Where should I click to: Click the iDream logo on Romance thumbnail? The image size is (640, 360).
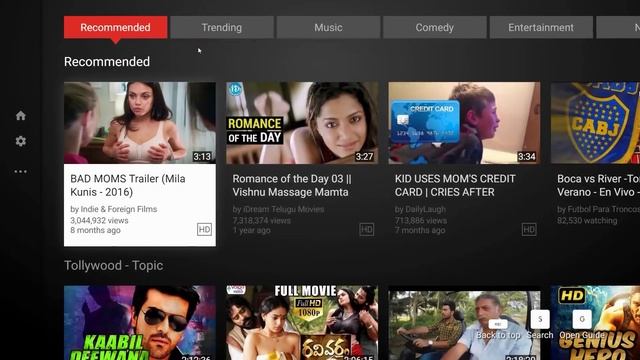pyautogui.click(x=235, y=89)
